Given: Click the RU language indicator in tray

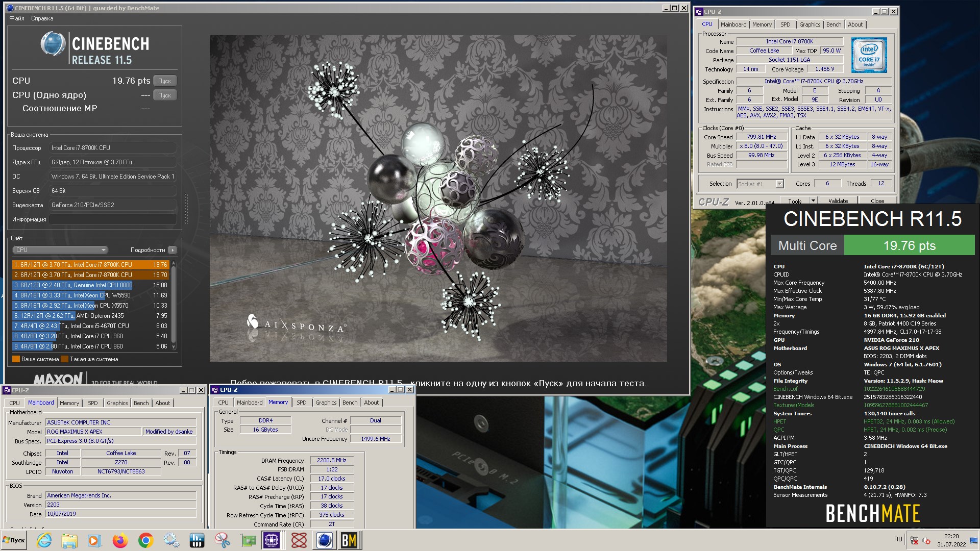Looking at the screenshot, I should [x=898, y=539].
